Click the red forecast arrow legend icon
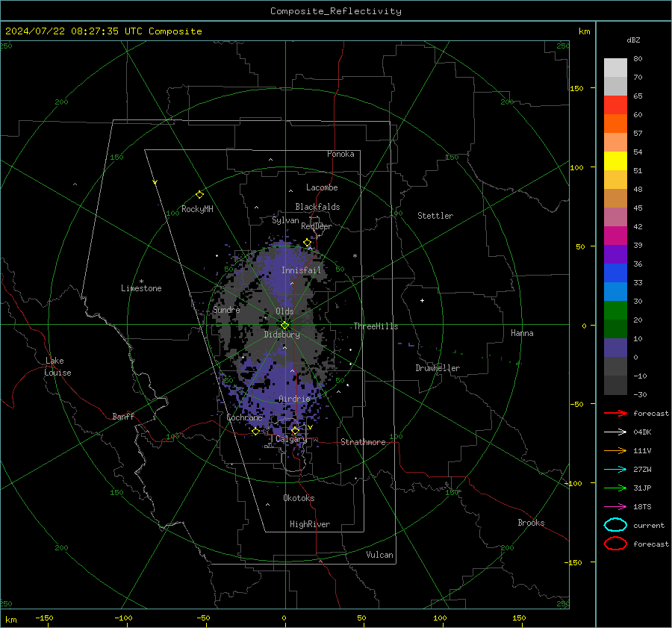This screenshot has height=628, width=672. click(615, 413)
